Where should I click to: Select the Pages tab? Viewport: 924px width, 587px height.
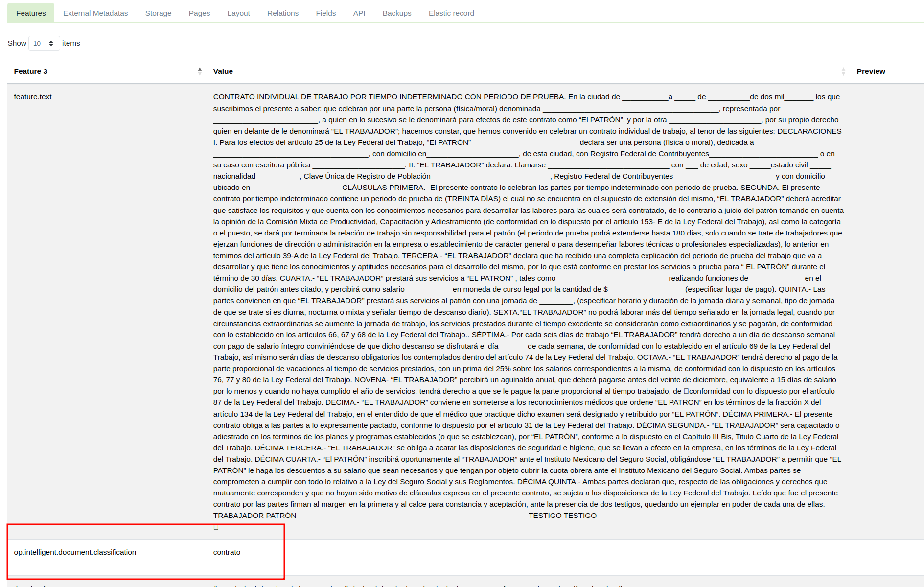(199, 13)
